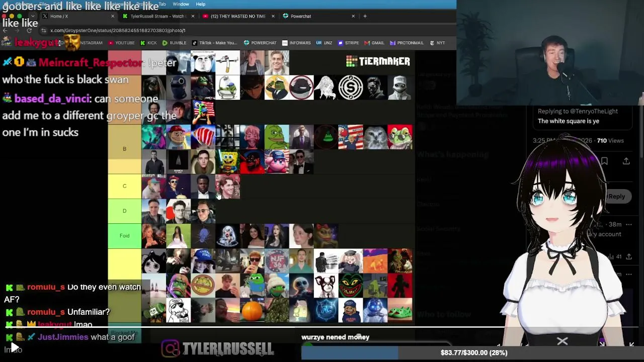Switch to the Home / X browser tab
The width and height of the screenshot is (644, 362).
coord(78,16)
